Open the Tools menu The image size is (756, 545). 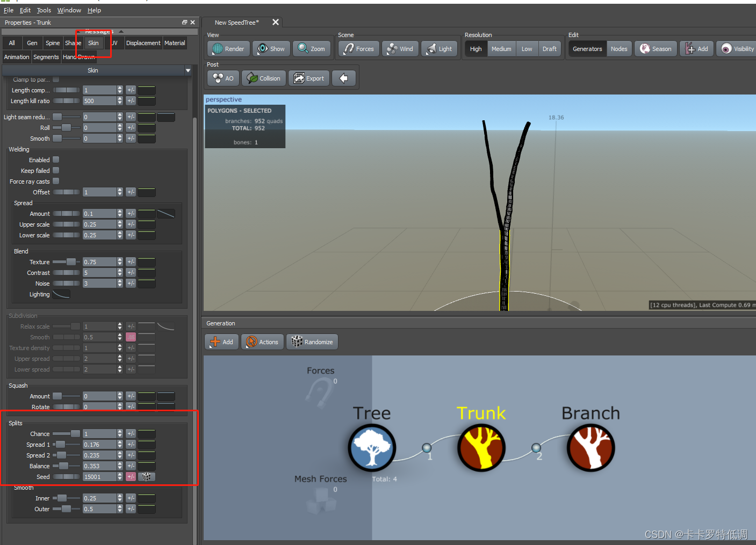point(44,10)
